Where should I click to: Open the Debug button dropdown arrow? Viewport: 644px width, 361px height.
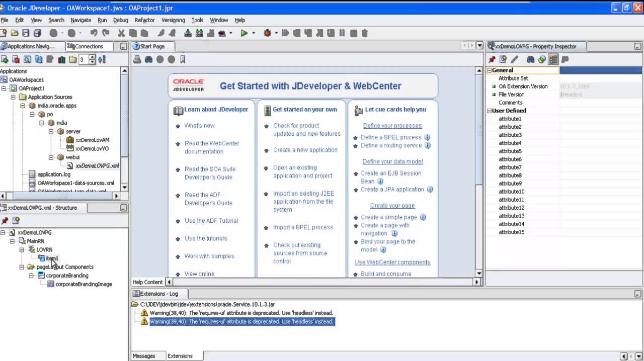tap(276, 33)
